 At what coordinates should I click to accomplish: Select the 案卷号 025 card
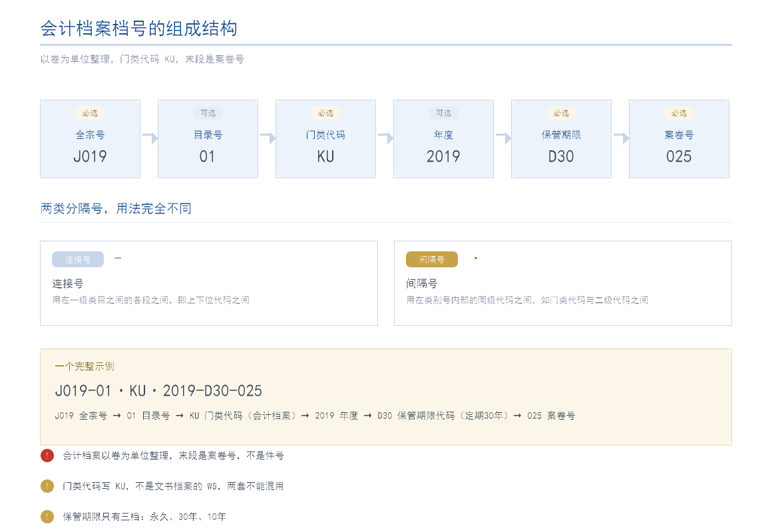(x=679, y=139)
